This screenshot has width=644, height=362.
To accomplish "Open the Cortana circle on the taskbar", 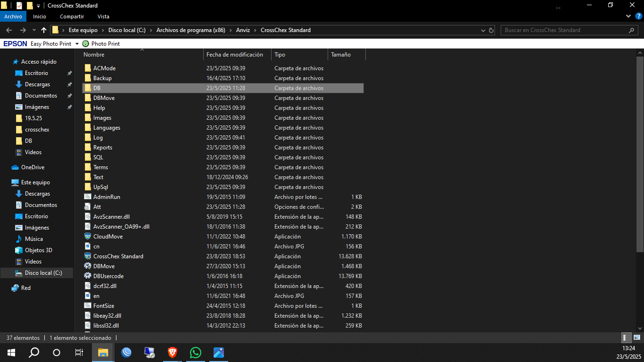I will pyautogui.click(x=57, y=353).
